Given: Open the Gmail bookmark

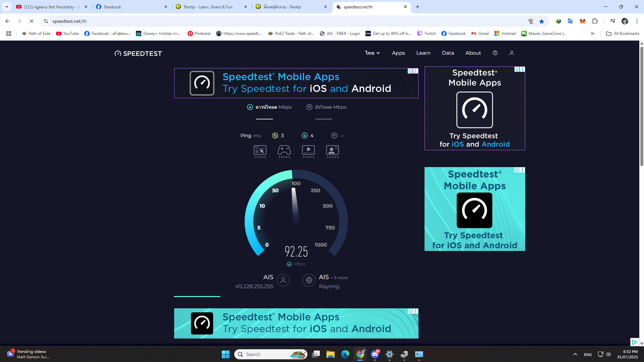Looking at the screenshot, I should coord(480,34).
